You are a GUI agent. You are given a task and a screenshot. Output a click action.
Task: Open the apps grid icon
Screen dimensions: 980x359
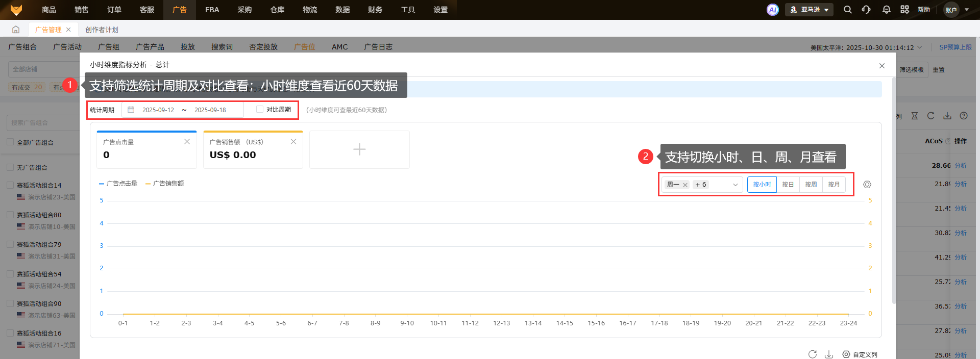pos(904,10)
